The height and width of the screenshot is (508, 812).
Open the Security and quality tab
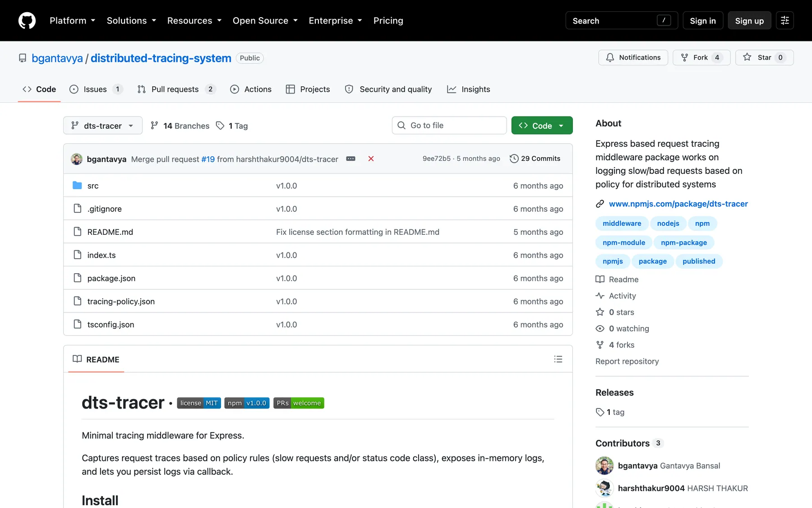point(388,89)
